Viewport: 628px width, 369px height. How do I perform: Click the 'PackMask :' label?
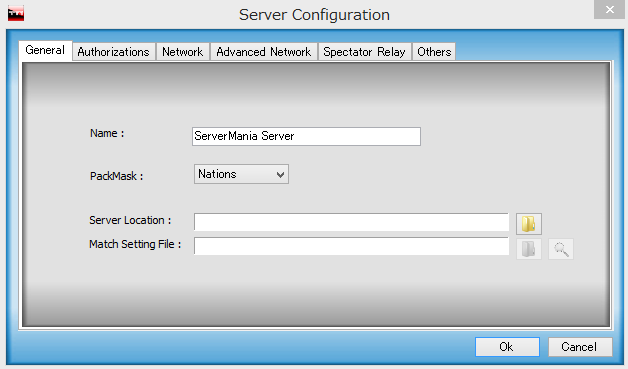[116, 176]
